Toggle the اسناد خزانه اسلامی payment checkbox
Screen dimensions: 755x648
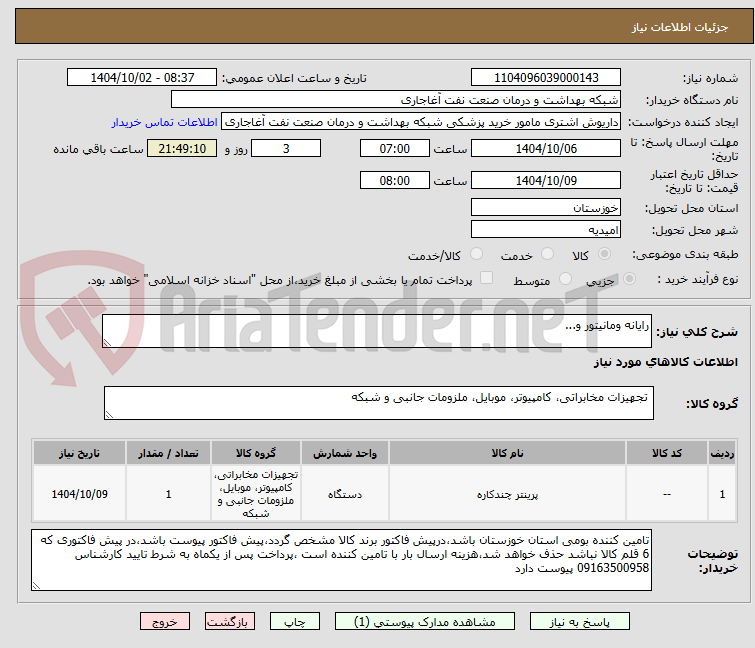tap(487, 278)
